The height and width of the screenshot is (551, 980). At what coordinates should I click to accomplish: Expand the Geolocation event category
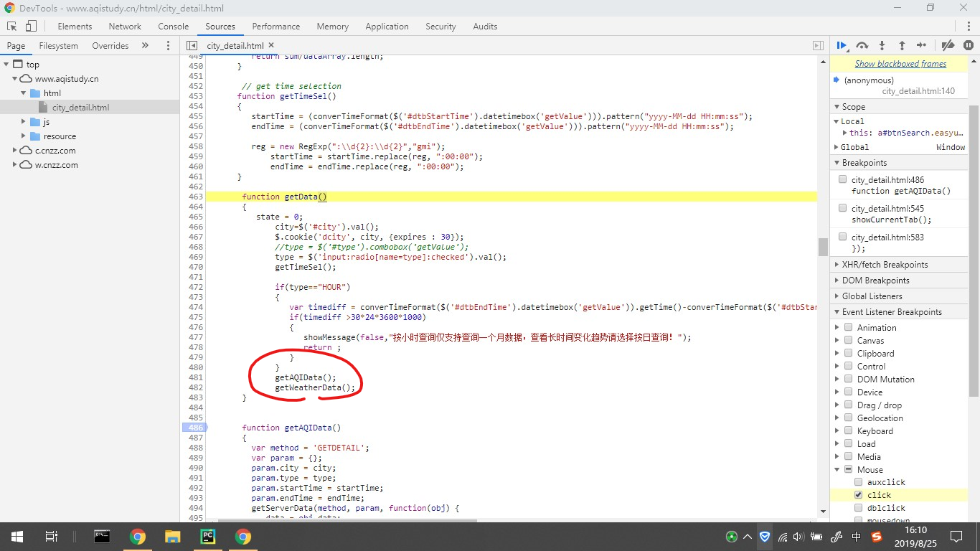point(837,418)
